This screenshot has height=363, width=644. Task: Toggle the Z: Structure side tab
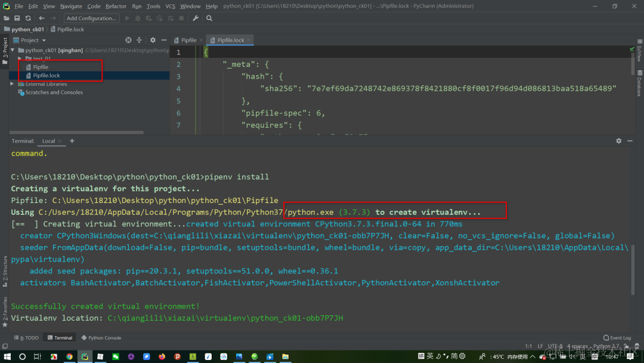[5, 271]
